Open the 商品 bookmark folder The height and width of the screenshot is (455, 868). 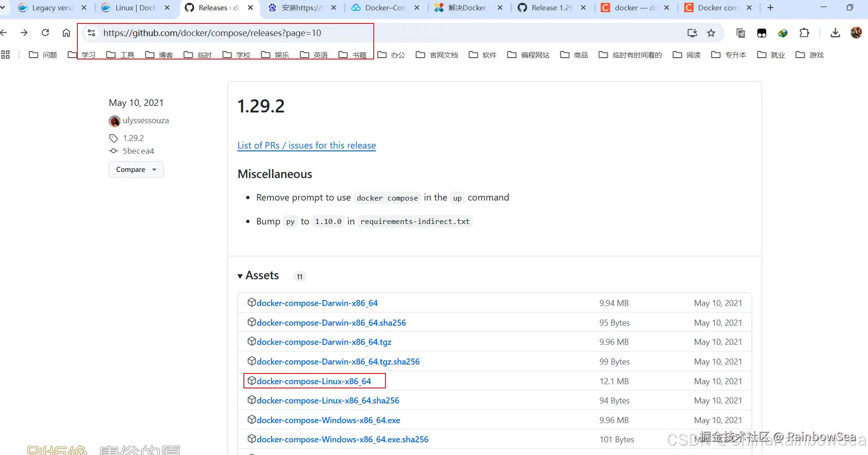pyautogui.click(x=574, y=55)
